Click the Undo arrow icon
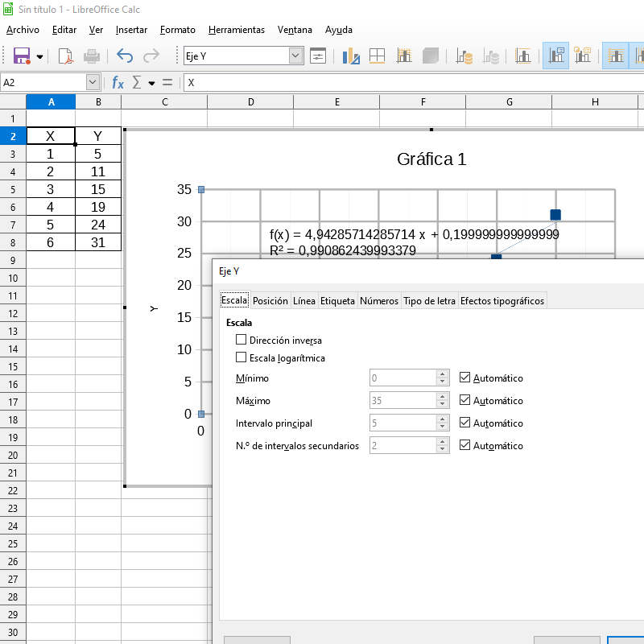The image size is (644, 644). coord(125,56)
